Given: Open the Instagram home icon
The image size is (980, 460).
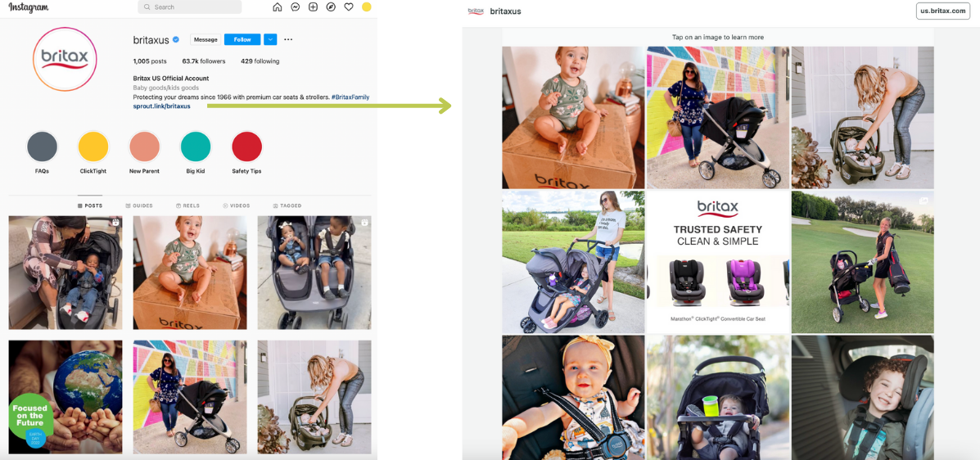Looking at the screenshot, I should coord(278,7).
